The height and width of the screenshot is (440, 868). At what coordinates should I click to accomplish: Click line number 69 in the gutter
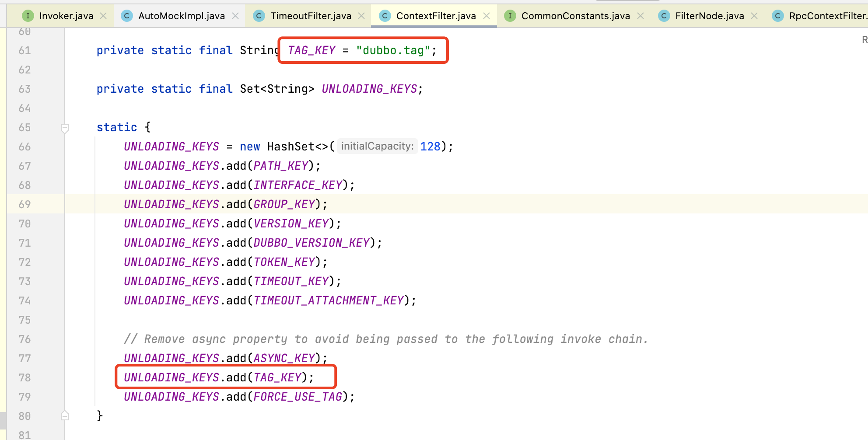point(24,205)
